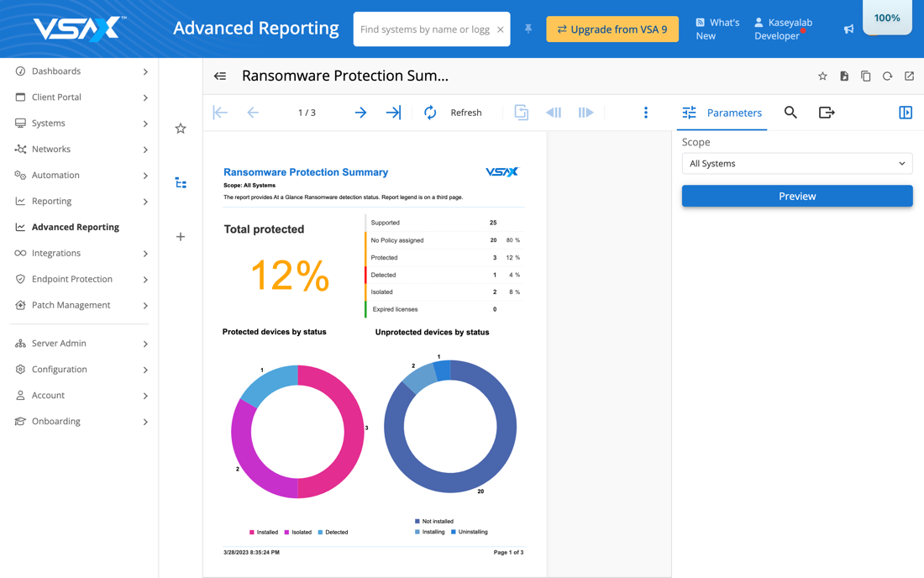Click the Protected devices by status heading
This screenshot has width=924, height=578.
274,332
